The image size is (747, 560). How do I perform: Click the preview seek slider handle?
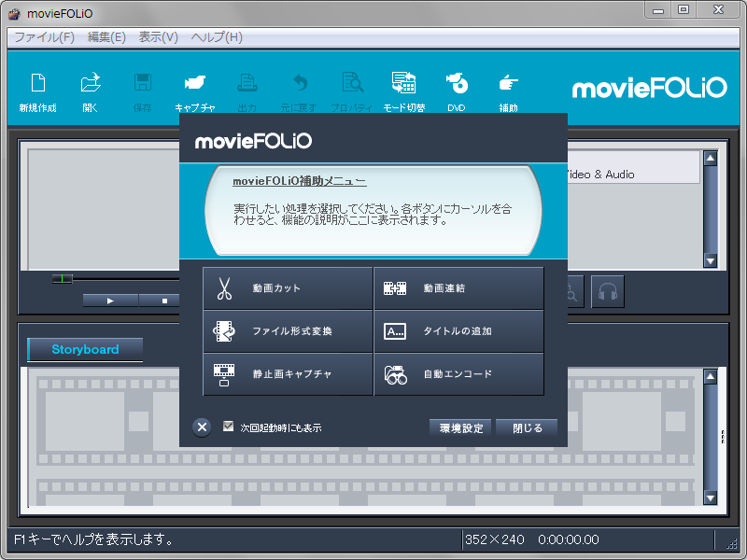pyautogui.click(x=62, y=278)
